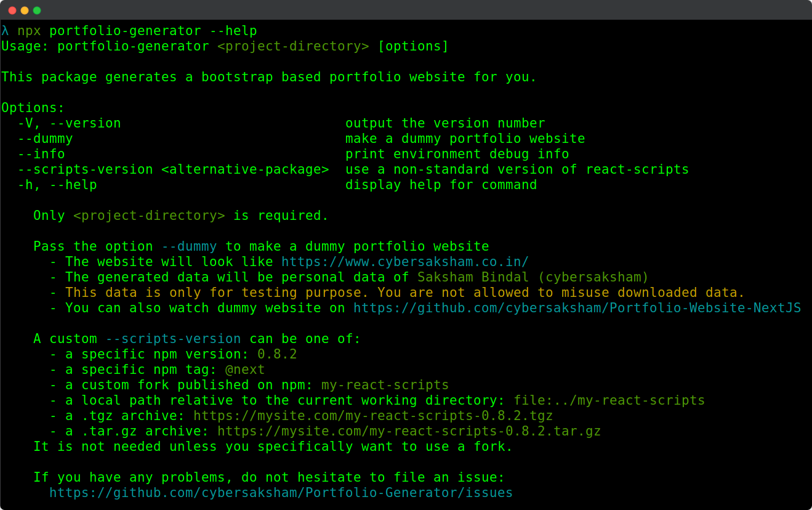Viewport: 812px width, 510px height.
Task: Click the @next npm tag text
Action: [245, 370]
